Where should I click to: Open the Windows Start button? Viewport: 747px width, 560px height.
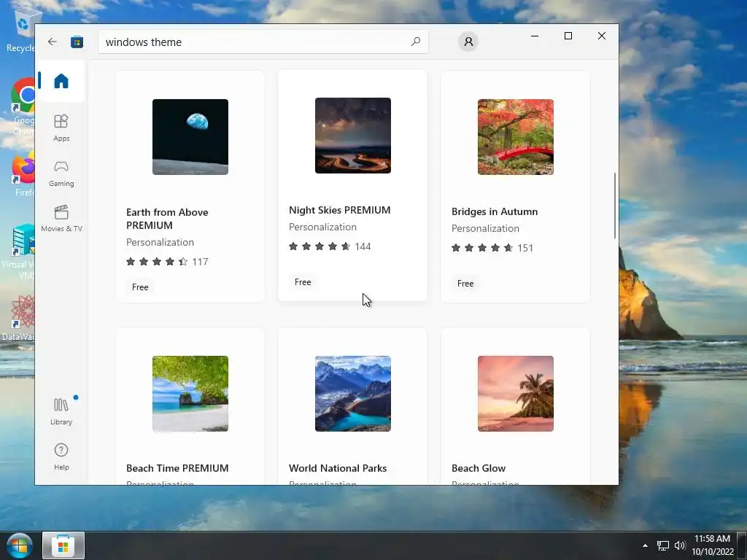pyautogui.click(x=19, y=545)
